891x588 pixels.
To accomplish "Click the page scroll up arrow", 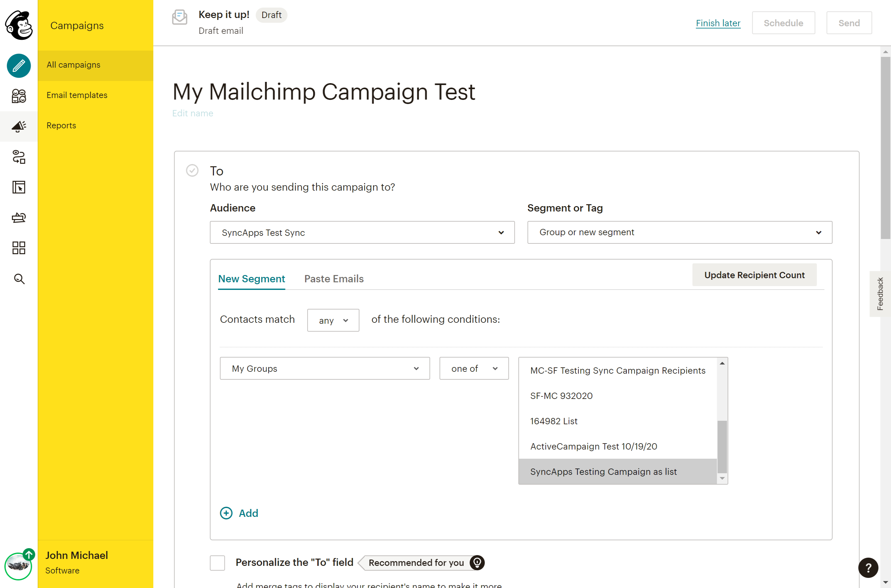I will pyautogui.click(x=885, y=52).
